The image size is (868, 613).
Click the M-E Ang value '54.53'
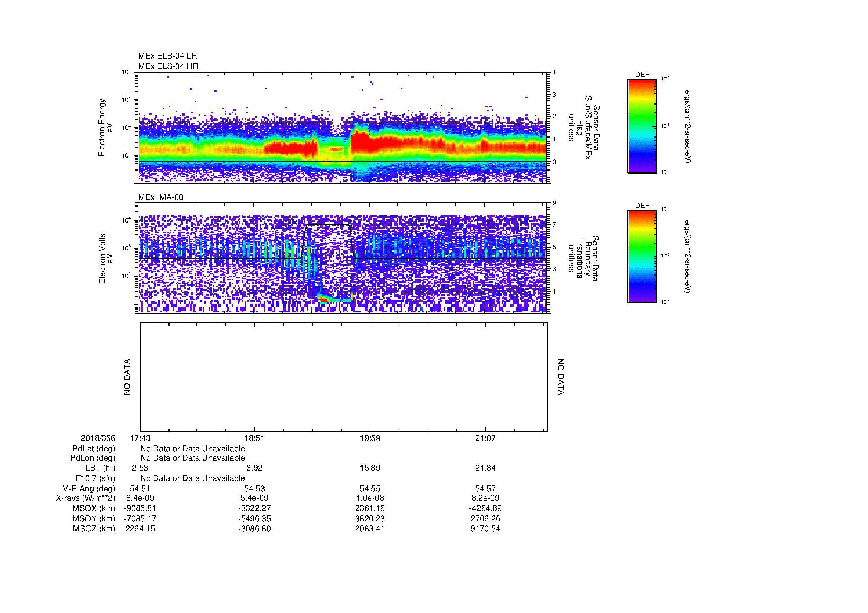tap(255, 489)
